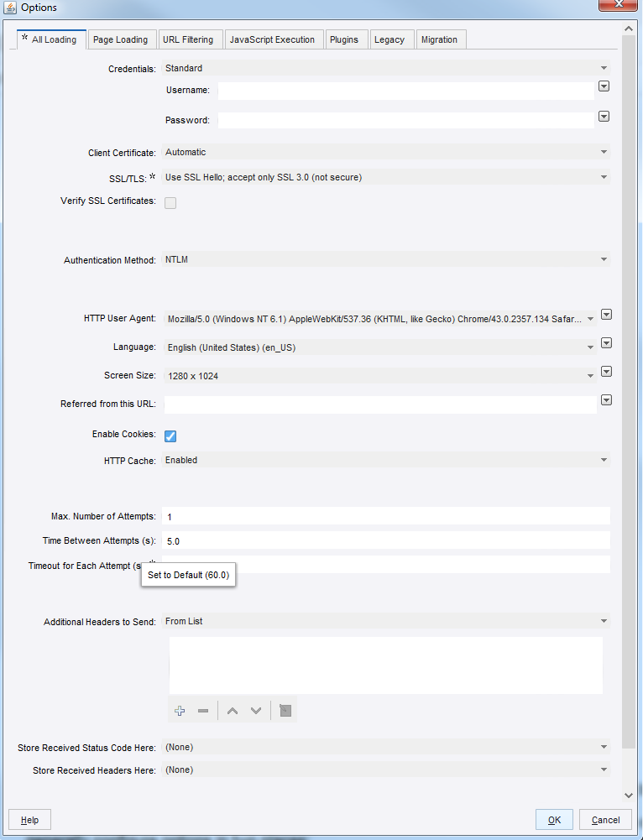Open options arrow beside Password field
Screen dimensions: 643x840
(x=604, y=117)
